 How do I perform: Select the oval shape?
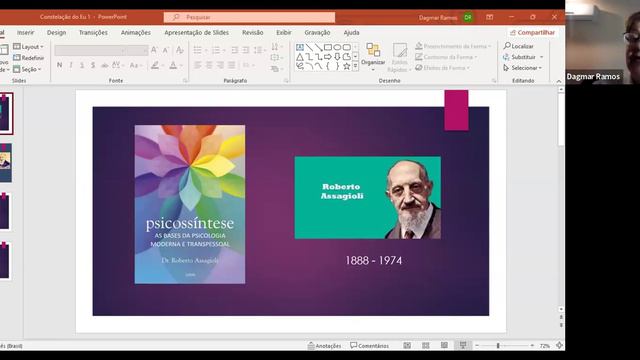(337, 47)
